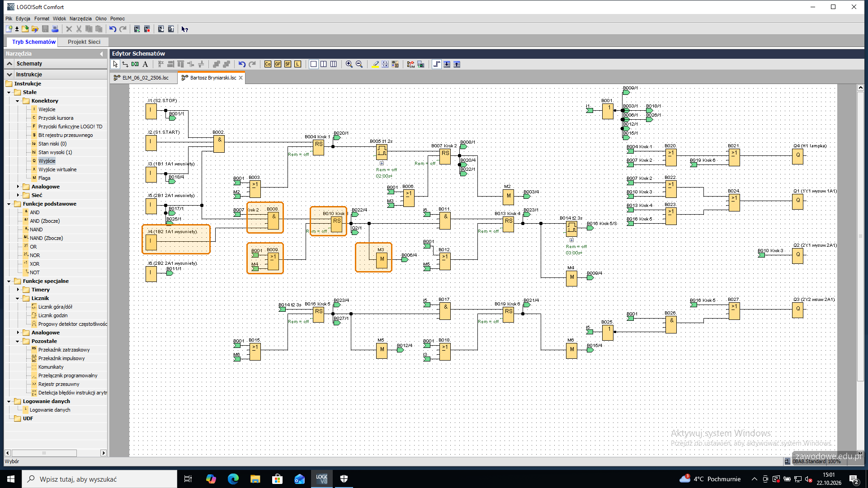Select the AND block in tree

[34, 212]
